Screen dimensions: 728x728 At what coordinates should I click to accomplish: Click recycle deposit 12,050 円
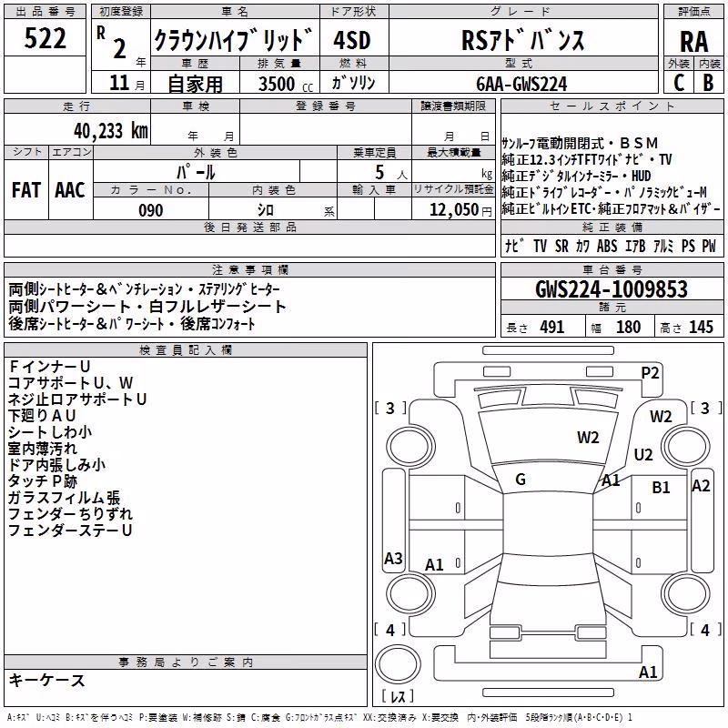point(460,210)
